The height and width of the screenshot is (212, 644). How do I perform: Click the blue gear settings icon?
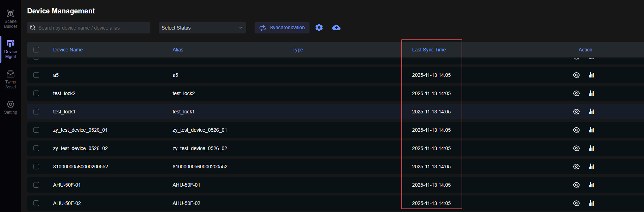point(319,27)
